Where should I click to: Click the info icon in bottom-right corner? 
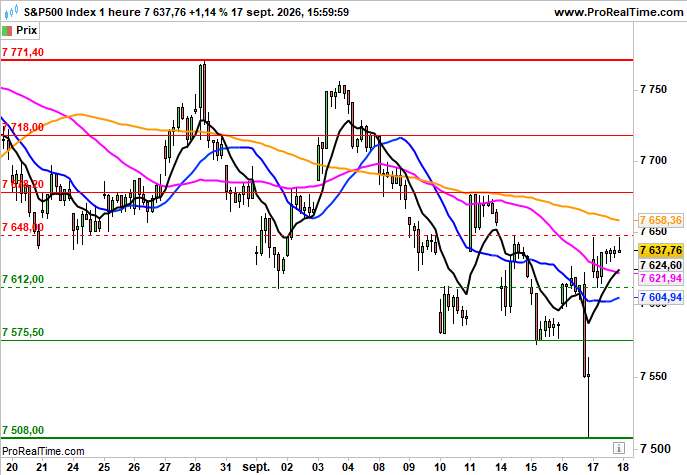[619, 448]
